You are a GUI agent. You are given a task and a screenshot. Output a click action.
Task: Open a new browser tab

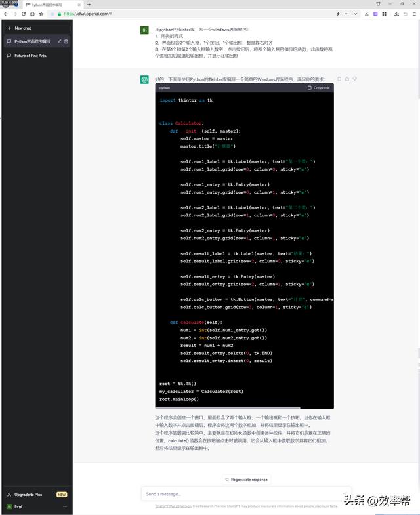(x=89, y=5)
